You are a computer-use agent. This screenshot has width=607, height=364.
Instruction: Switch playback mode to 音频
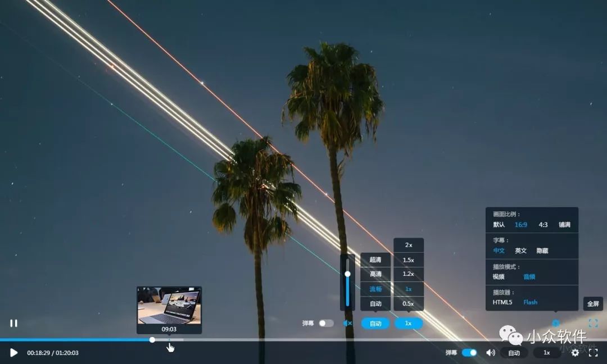(x=529, y=276)
